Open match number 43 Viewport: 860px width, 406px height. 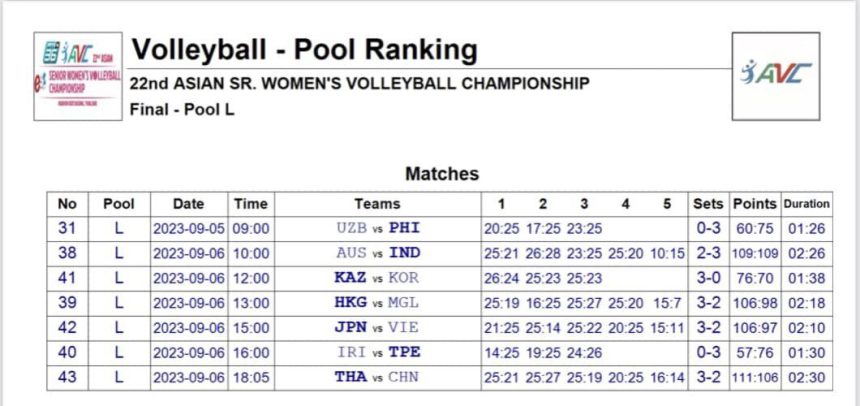click(x=67, y=377)
